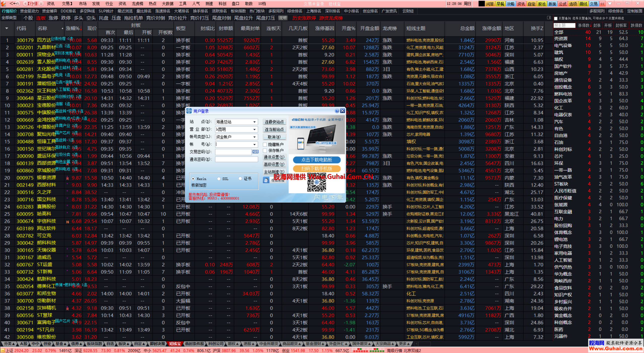644x353 pixels.
Task: Check the 保存帐户 checkbox
Action: pos(265,151)
